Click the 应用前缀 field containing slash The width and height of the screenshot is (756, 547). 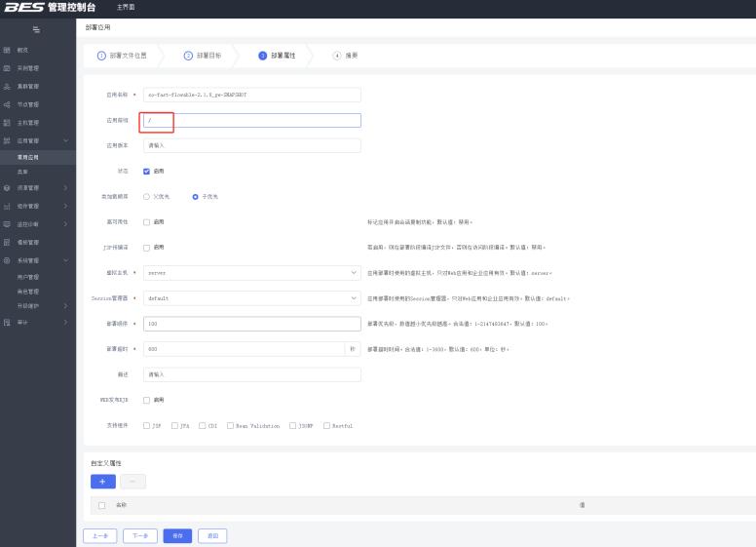pyautogui.click(x=251, y=121)
